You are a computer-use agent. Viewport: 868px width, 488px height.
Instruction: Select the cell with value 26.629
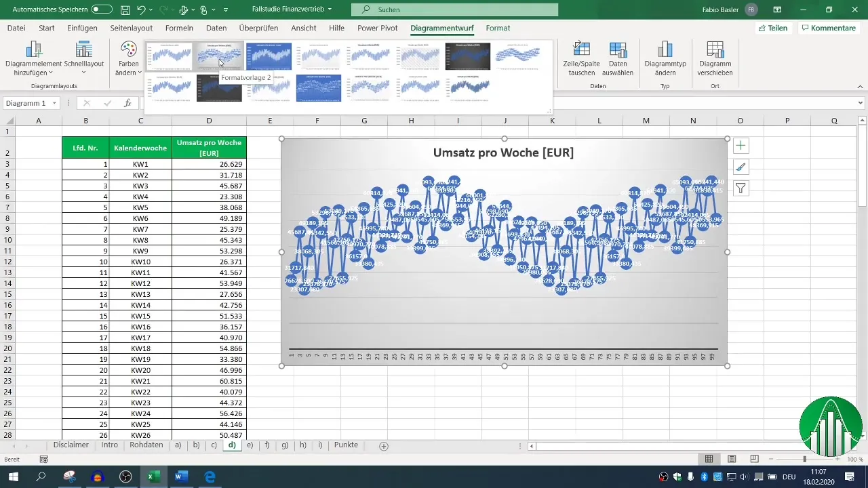pyautogui.click(x=209, y=164)
